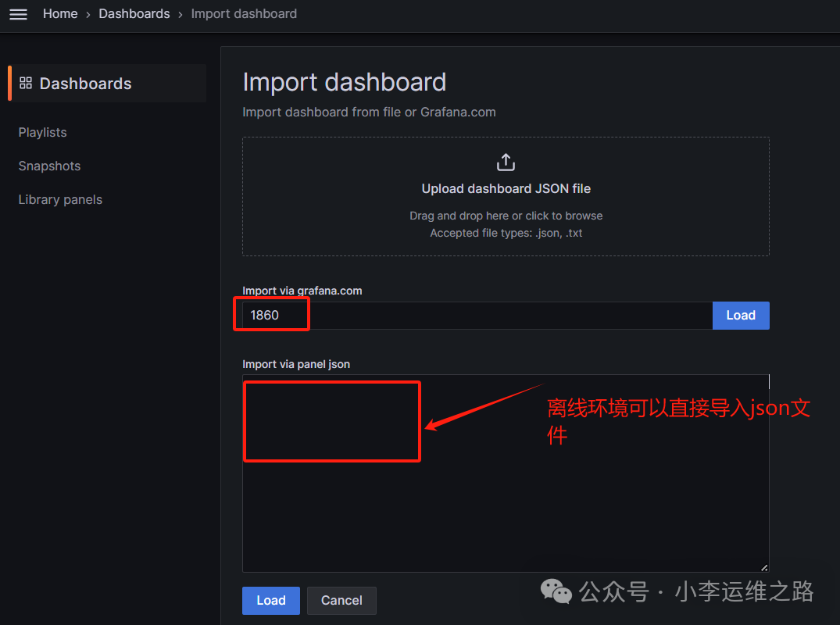Focus the grafana.com dashboard ID field

point(477,316)
